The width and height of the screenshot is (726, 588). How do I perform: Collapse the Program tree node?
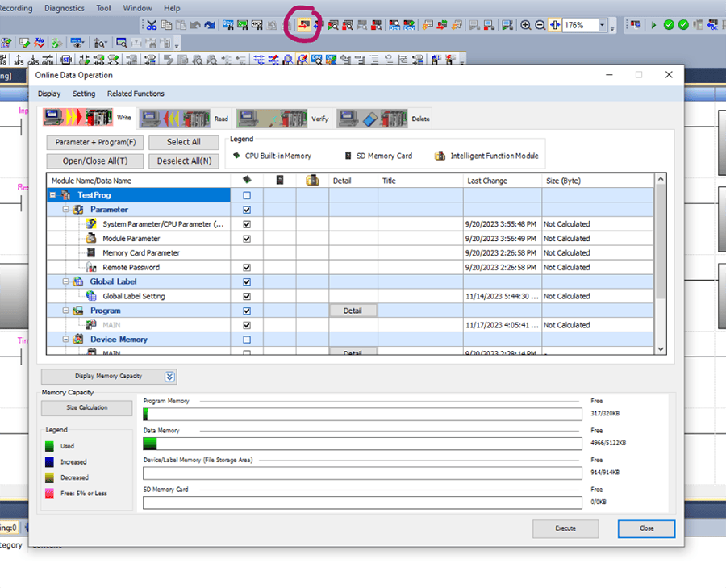point(65,311)
